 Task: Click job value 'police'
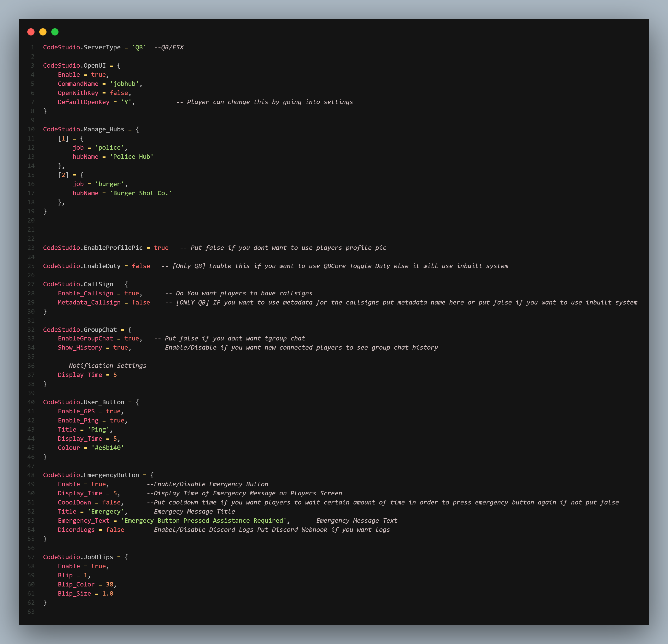(x=109, y=147)
